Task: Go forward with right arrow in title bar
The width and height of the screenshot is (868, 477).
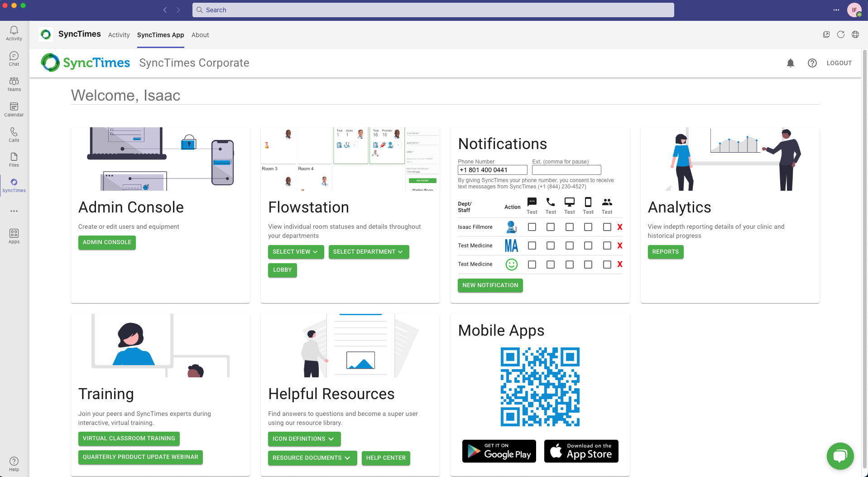Action: coord(178,10)
